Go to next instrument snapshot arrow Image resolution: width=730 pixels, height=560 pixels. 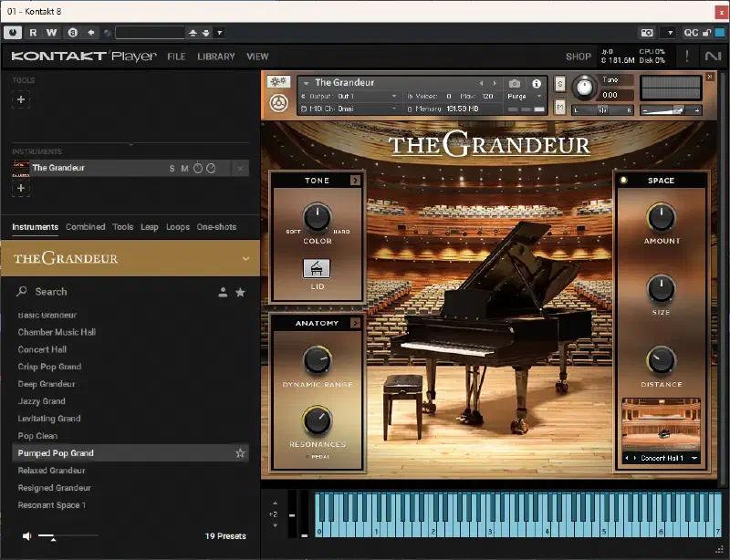(x=495, y=83)
